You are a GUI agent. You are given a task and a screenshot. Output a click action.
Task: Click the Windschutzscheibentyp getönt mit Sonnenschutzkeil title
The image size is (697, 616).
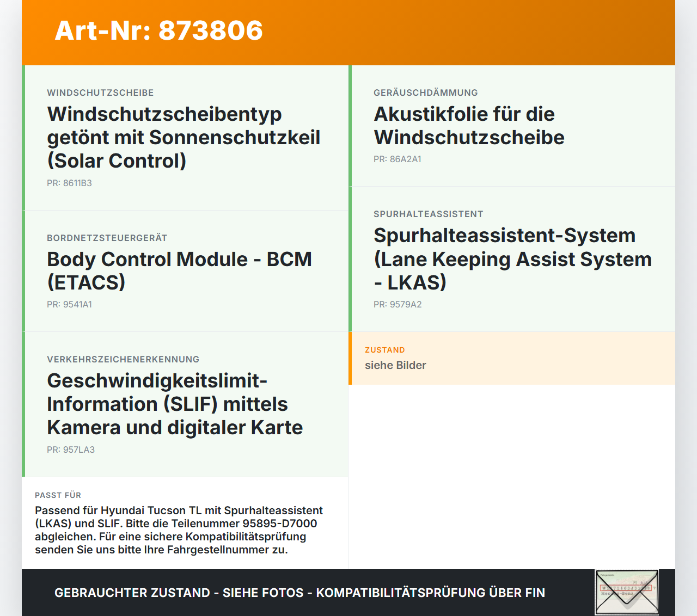click(184, 137)
